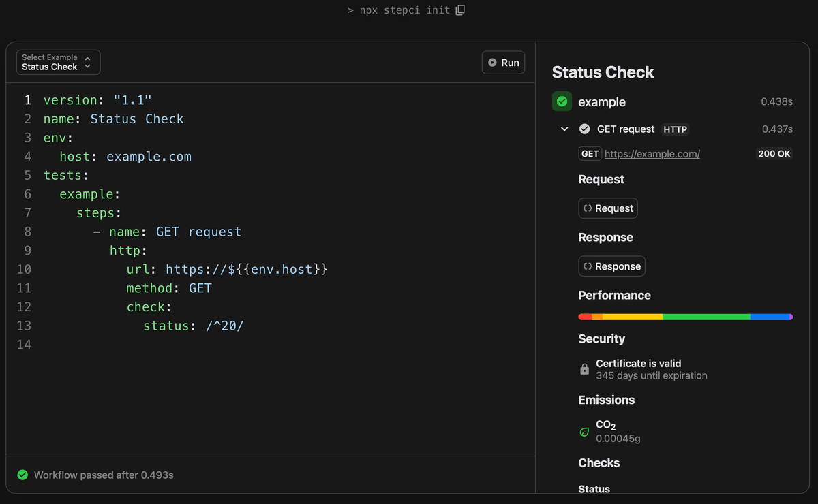
Task: Run the Status Check workflow
Action: 504,63
